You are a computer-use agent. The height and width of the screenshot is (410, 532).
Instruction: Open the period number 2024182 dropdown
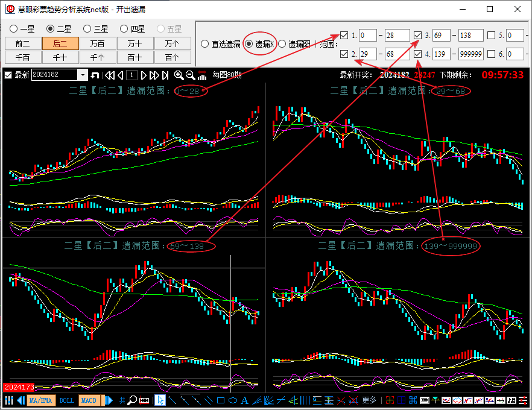coord(83,75)
